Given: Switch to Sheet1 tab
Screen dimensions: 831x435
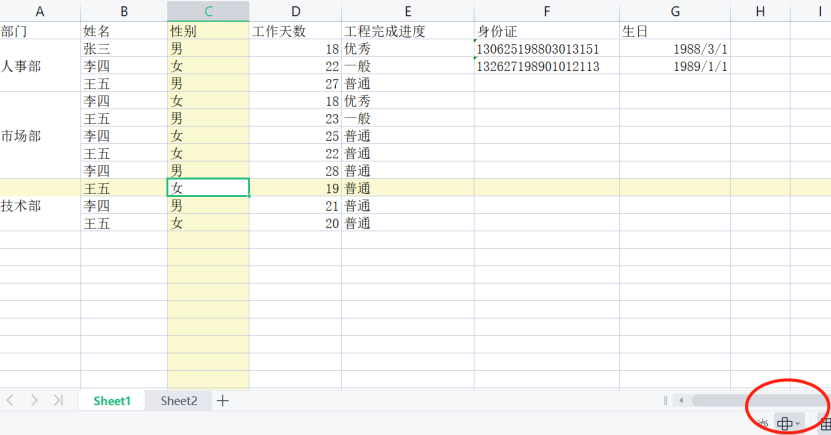Looking at the screenshot, I should pyautogui.click(x=112, y=401).
